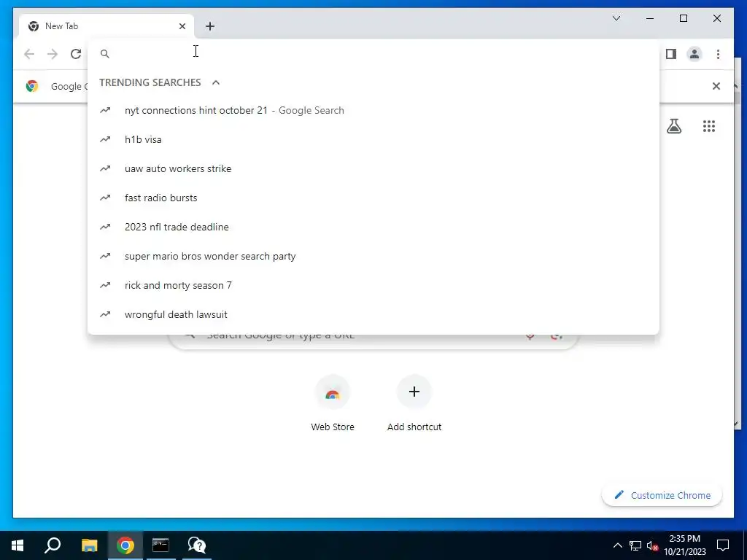747x560 pixels.
Task: Click trending arrow icon beside 'h1b visa'
Action: (105, 139)
